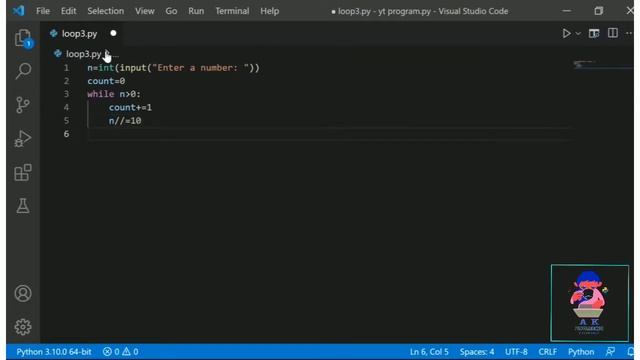This screenshot has height=360, width=640.
Task: Click the Ln 6, Col 5 indicator
Action: point(429,351)
